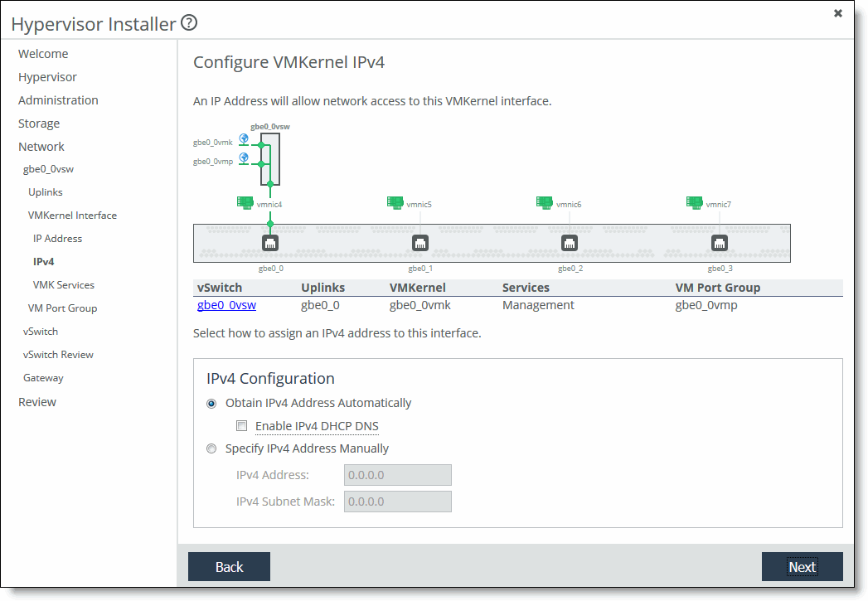Click the vmnic4 network adapter icon
This screenshot has width=868, height=601.
click(245, 202)
